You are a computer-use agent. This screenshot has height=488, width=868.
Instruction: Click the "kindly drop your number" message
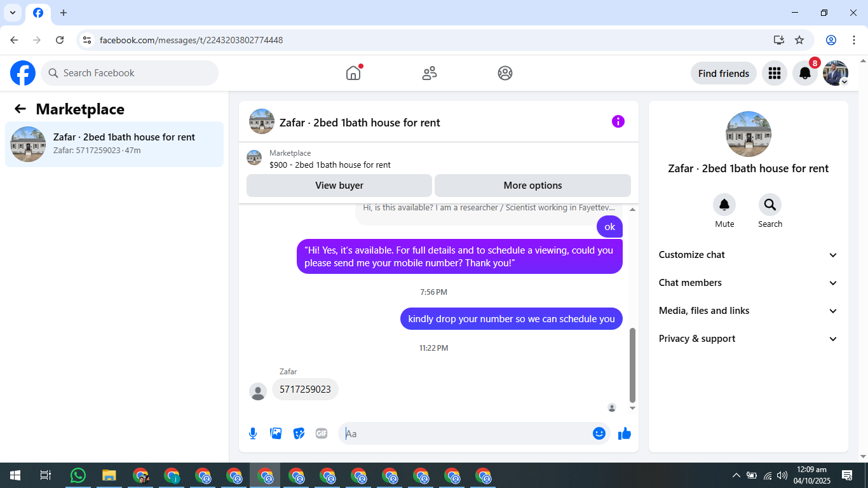click(x=512, y=319)
